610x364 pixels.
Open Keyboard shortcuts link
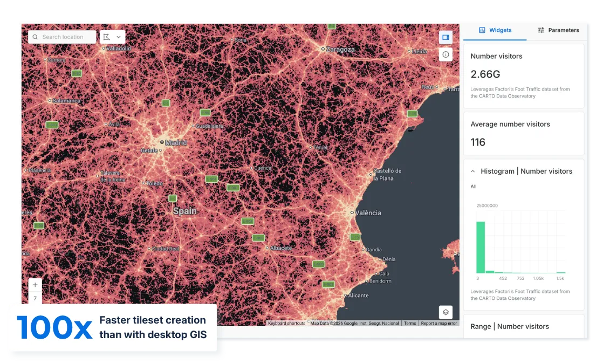pos(287,323)
